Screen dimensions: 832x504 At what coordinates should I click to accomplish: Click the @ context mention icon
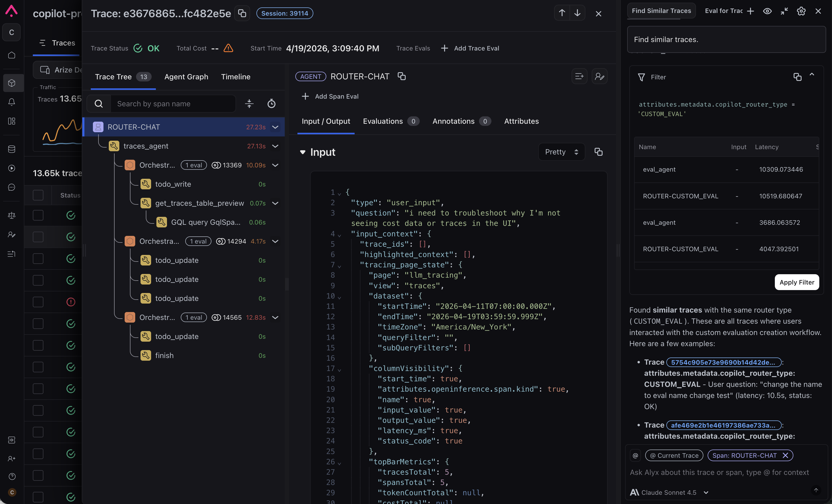click(635, 455)
